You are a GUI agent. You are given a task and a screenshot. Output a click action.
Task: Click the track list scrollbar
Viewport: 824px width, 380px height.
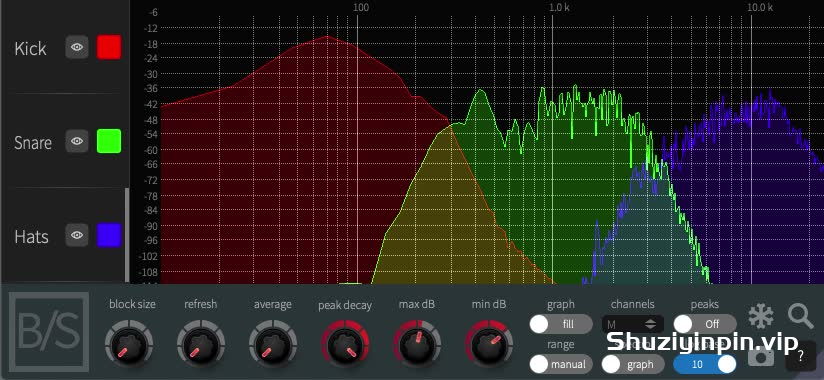127,235
